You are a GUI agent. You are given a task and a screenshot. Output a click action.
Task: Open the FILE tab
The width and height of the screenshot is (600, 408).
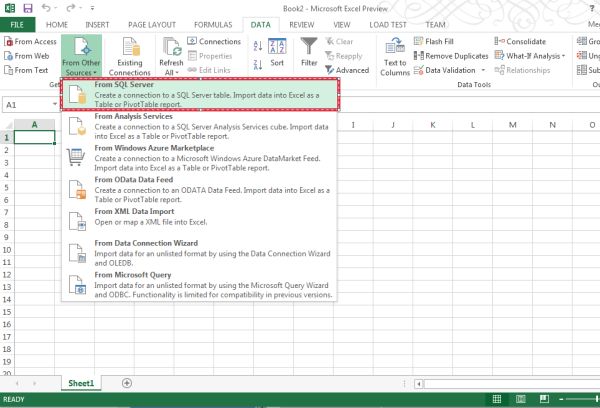(x=17, y=25)
